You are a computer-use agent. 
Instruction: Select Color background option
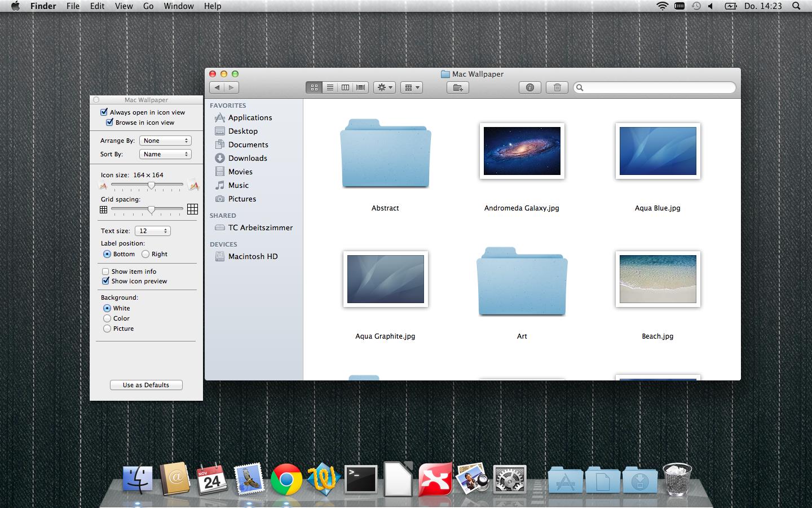tap(107, 318)
